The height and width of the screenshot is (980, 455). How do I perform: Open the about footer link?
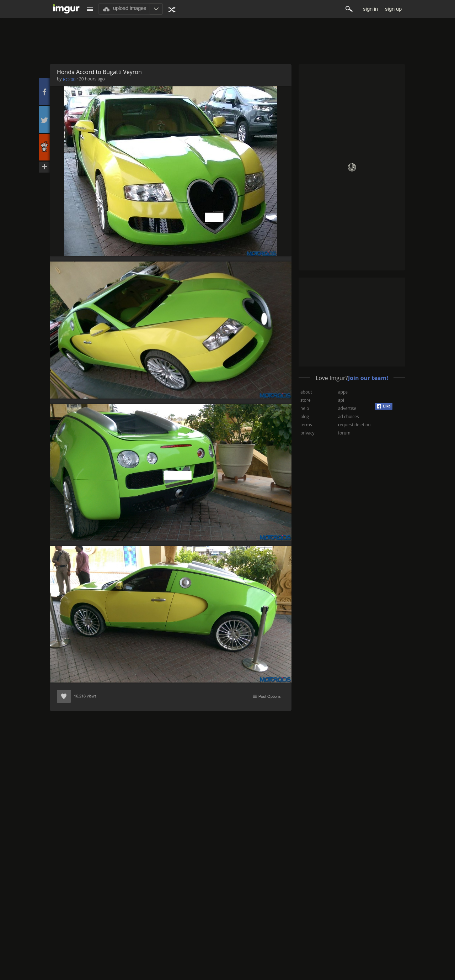[306, 392]
